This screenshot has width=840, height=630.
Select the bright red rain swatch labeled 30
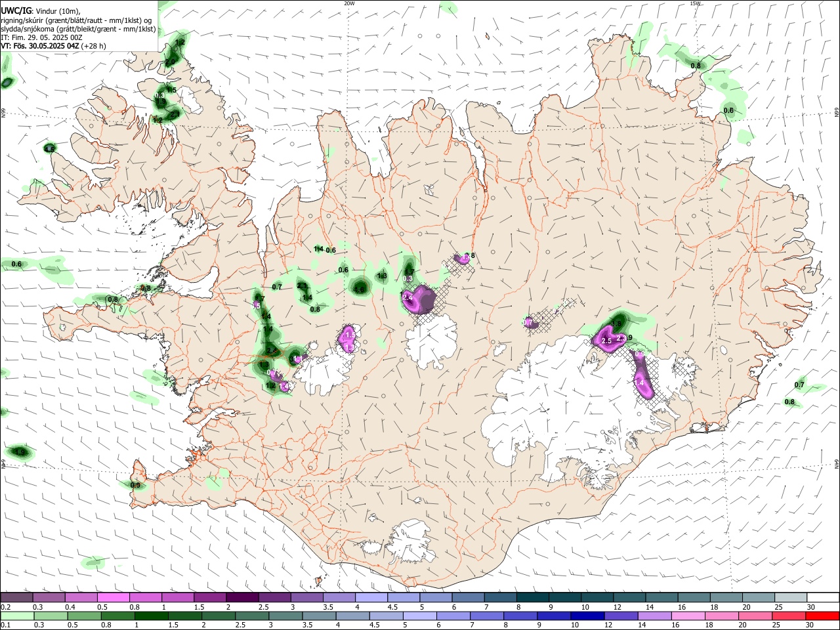click(x=822, y=616)
